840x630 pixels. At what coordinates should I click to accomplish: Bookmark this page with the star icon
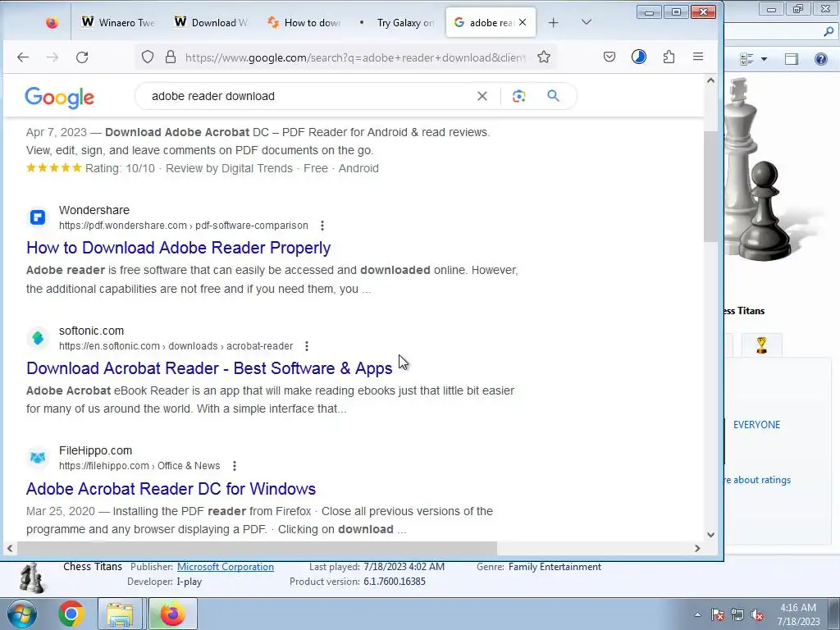pos(544,57)
